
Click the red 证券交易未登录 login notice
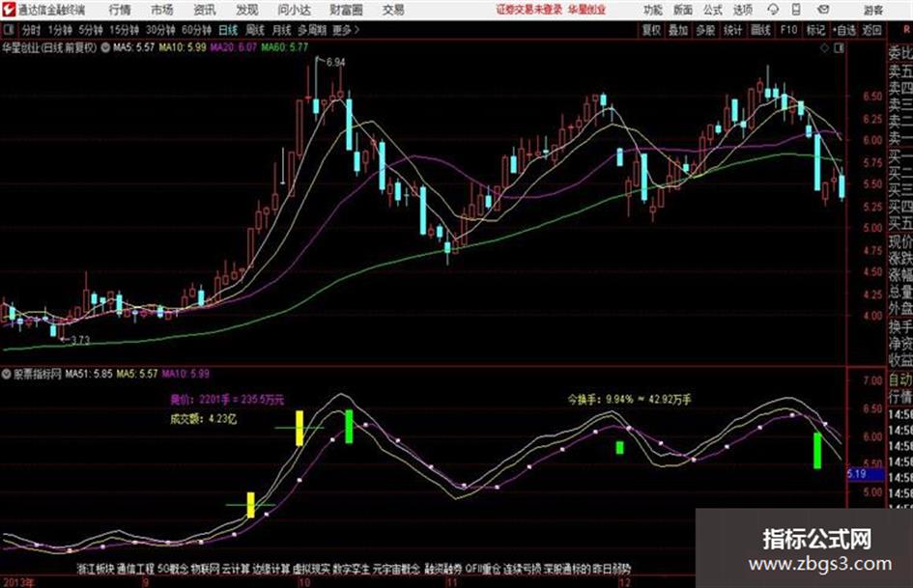click(529, 10)
